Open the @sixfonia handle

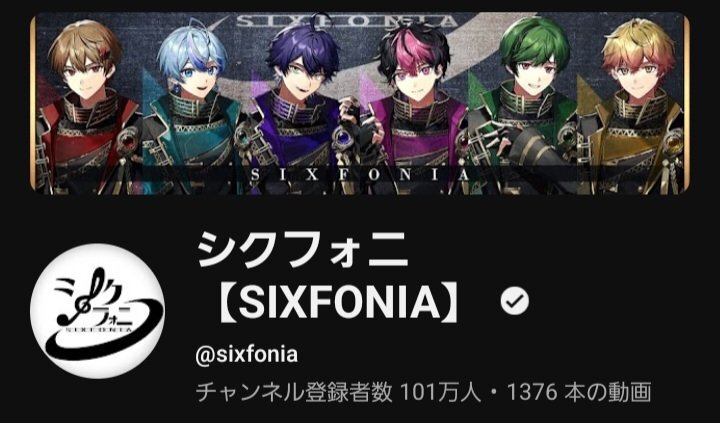tap(247, 355)
